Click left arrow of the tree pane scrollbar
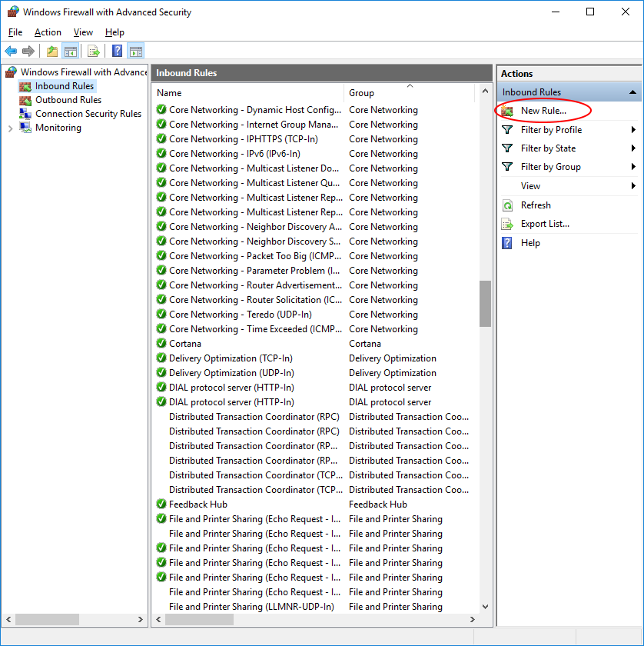 click(8, 619)
